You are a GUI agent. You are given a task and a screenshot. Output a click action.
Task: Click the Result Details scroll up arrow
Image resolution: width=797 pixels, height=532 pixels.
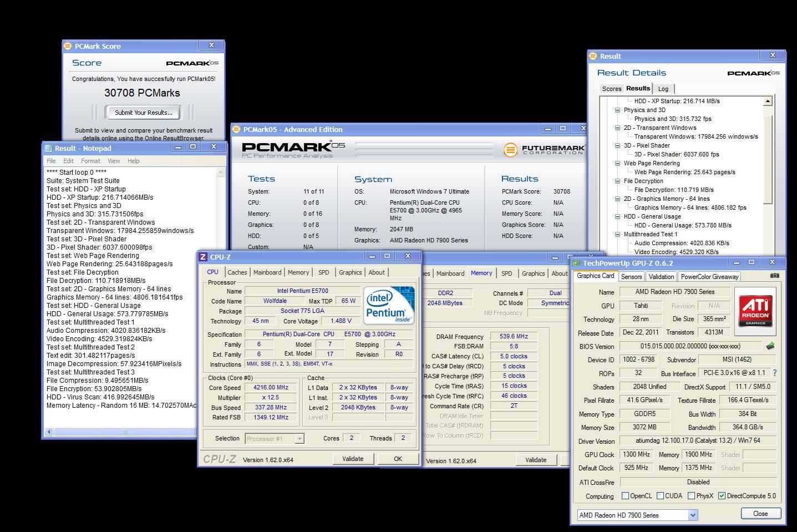tap(768, 102)
